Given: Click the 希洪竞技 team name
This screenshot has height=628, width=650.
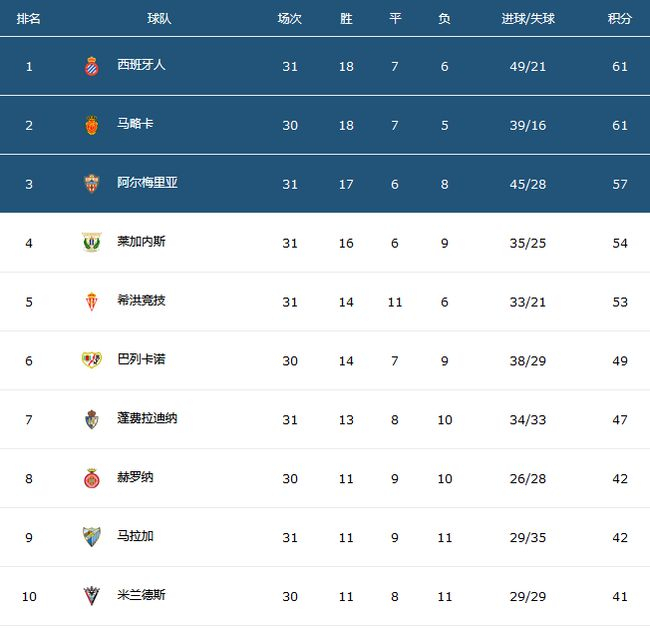Looking at the screenshot, I should [141, 300].
